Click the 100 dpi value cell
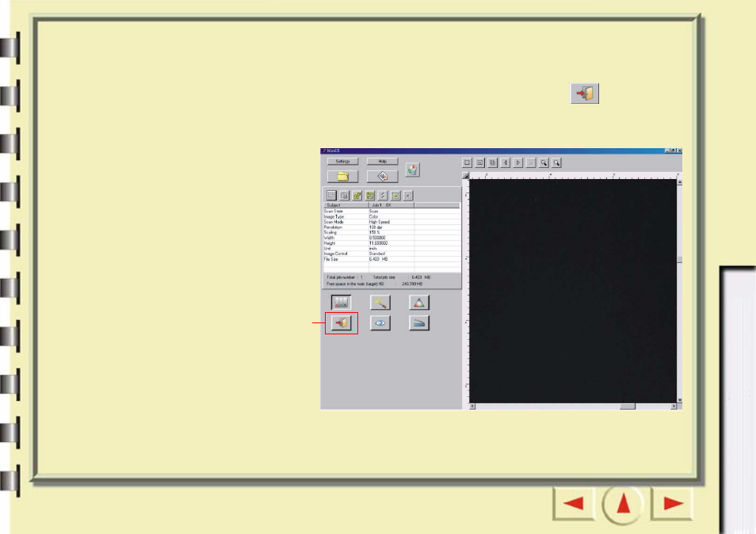Screen dimensions: 756x534 [x=376, y=227]
